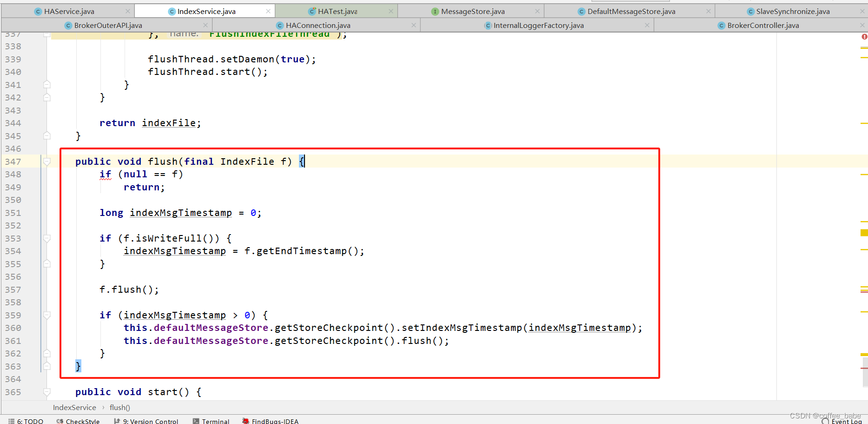Open the Event Log panel
This screenshot has width=868, height=424.
pyautogui.click(x=842, y=421)
